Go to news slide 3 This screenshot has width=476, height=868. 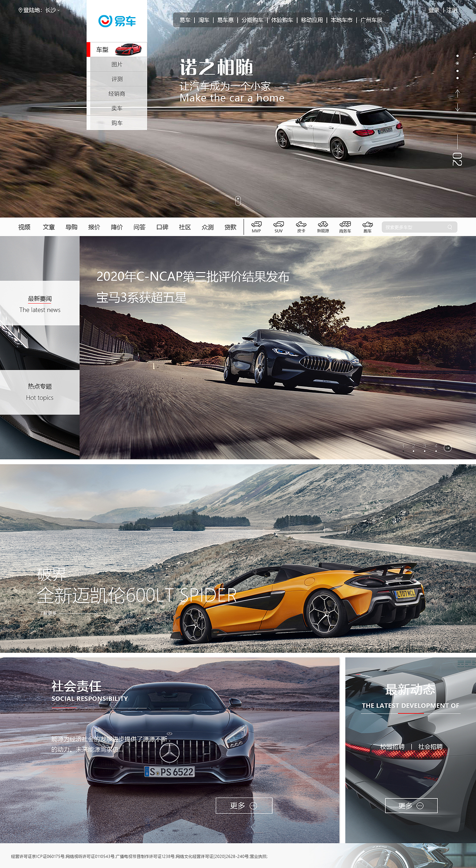click(424, 447)
